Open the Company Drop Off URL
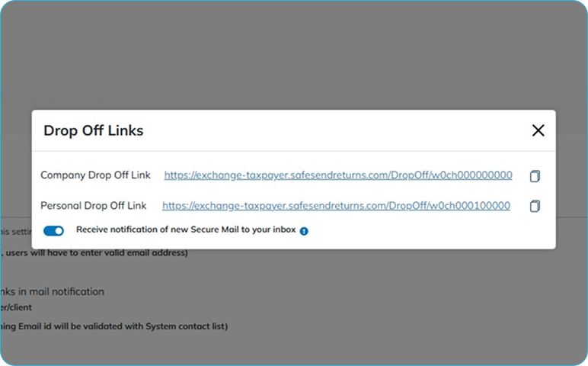Image resolution: width=588 pixels, height=366 pixels. pyautogui.click(x=338, y=175)
